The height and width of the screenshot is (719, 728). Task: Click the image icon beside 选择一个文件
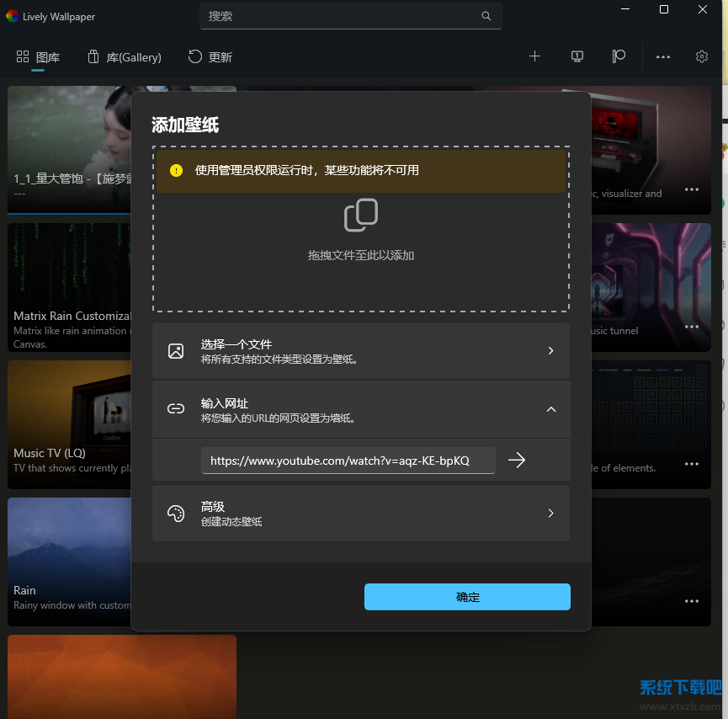[x=176, y=350]
